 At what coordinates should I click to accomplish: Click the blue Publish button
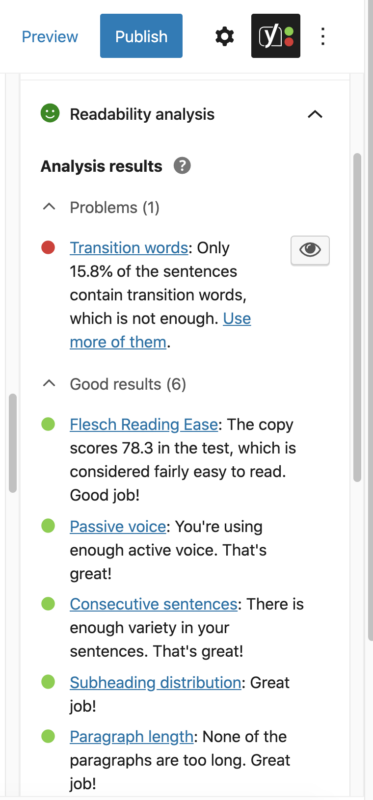[x=141, y=36]
